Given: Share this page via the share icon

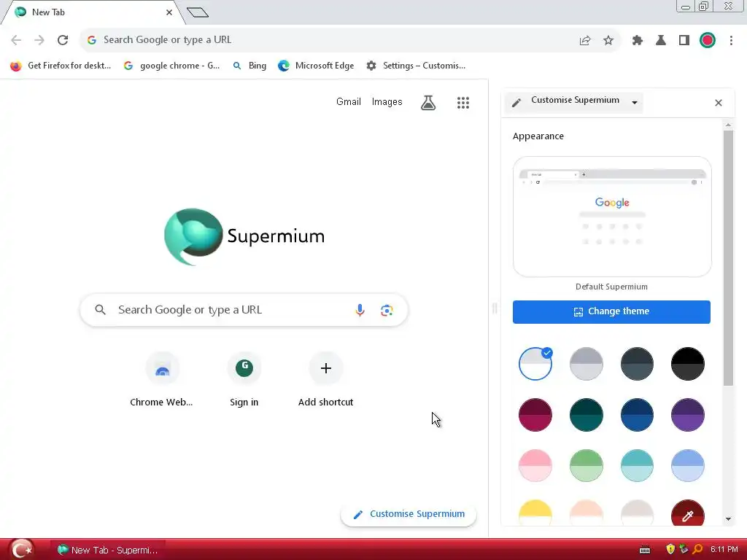Looking at the screenshot, I should tap(585, 41).
